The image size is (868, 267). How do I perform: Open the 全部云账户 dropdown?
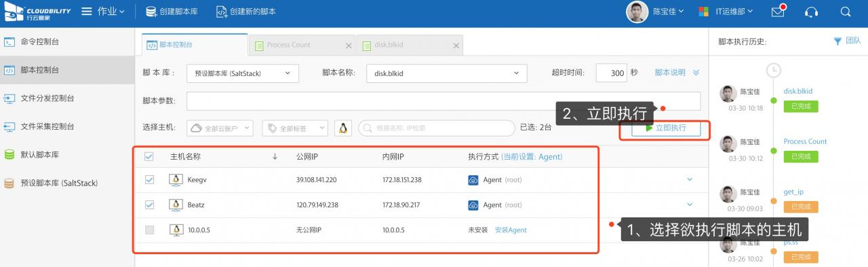pos(220,128)
